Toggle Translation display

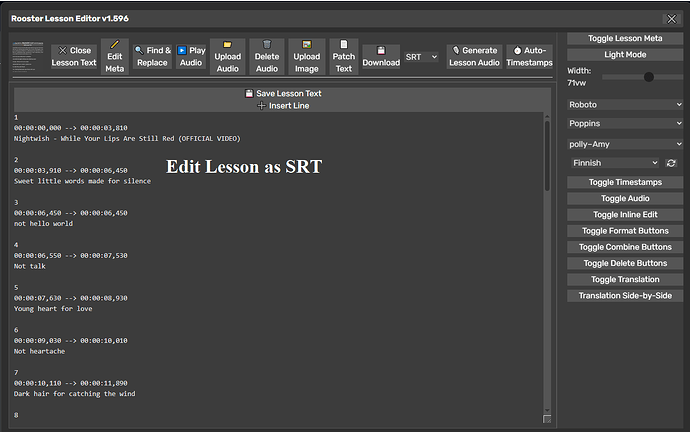click(625, 280)
